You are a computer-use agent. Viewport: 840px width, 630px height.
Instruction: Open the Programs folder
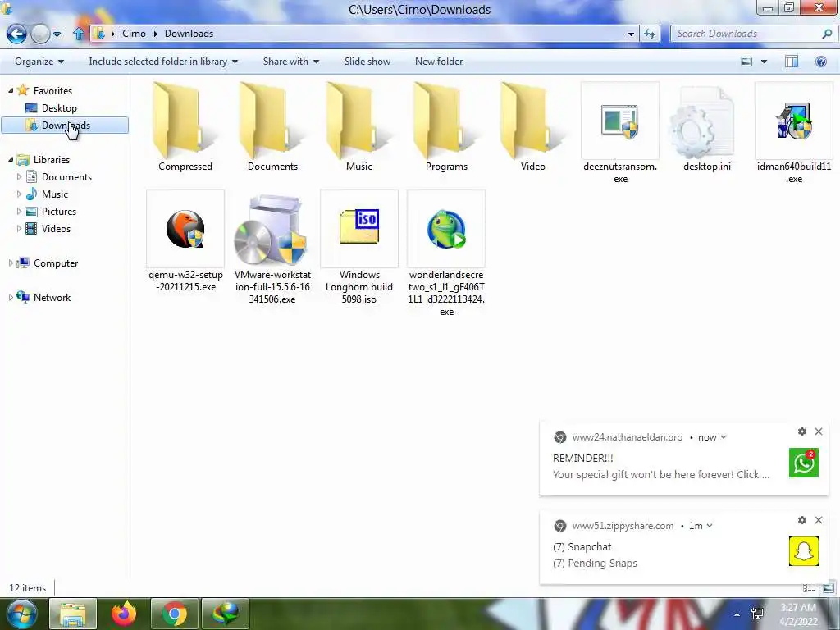[x=446, y=127]
